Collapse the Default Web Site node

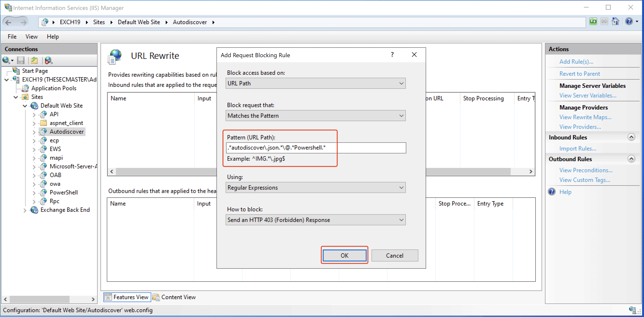pyautogui.click(x=25, y=106)
